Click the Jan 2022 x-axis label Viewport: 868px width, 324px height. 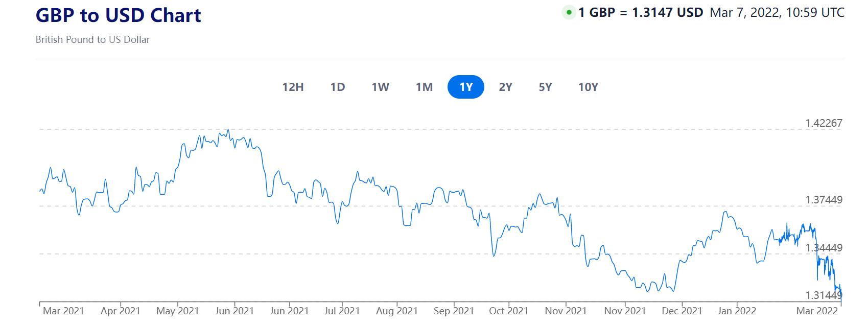[x=737, y=311]
